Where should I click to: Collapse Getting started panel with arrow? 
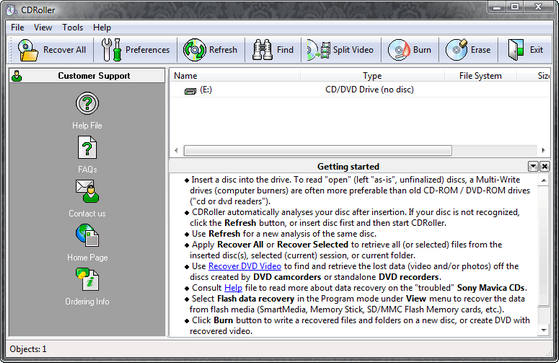pos(533,166)
